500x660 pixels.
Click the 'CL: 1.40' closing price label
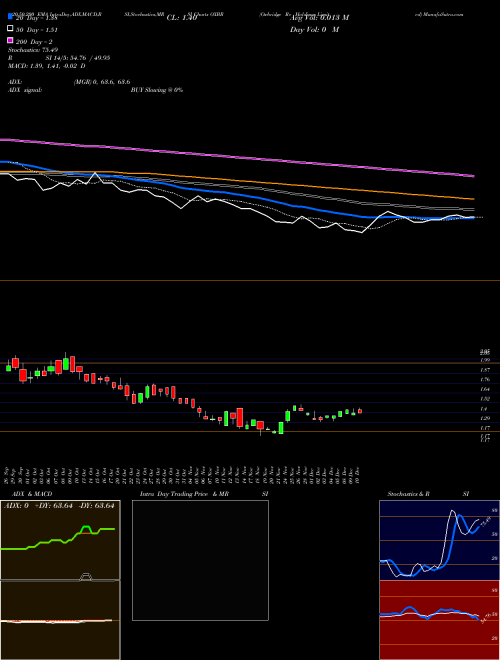(x=182, y=18)
